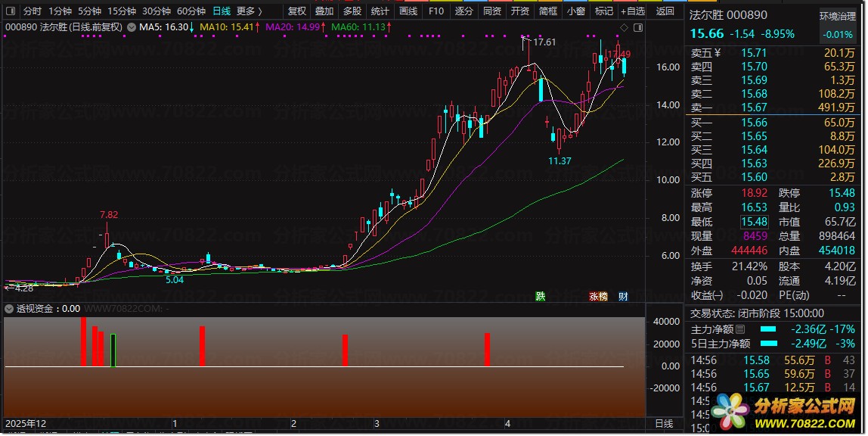This screenshot has width=868, height=436.
Task: Click the red 涨榜 badge icon
Action: point(598,297)
